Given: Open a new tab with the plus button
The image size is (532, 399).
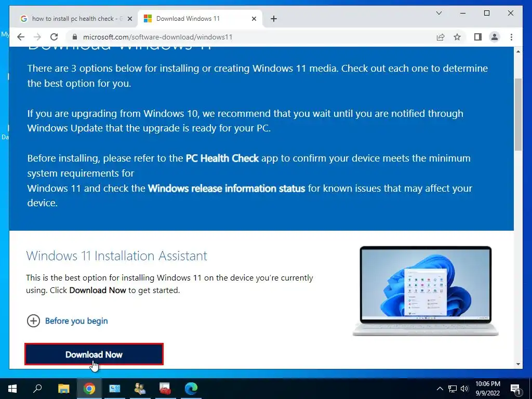Looking at the screenshot, I should 274,19.
